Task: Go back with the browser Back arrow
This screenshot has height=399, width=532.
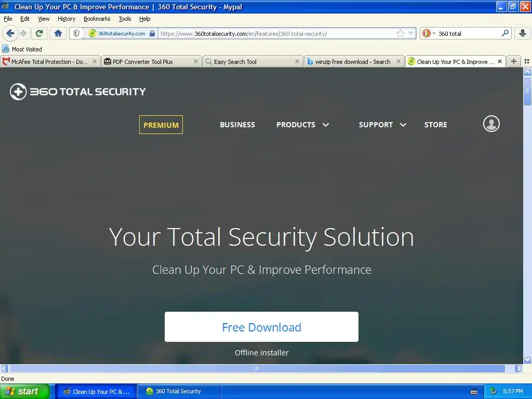Action: (x=10, y=33)
